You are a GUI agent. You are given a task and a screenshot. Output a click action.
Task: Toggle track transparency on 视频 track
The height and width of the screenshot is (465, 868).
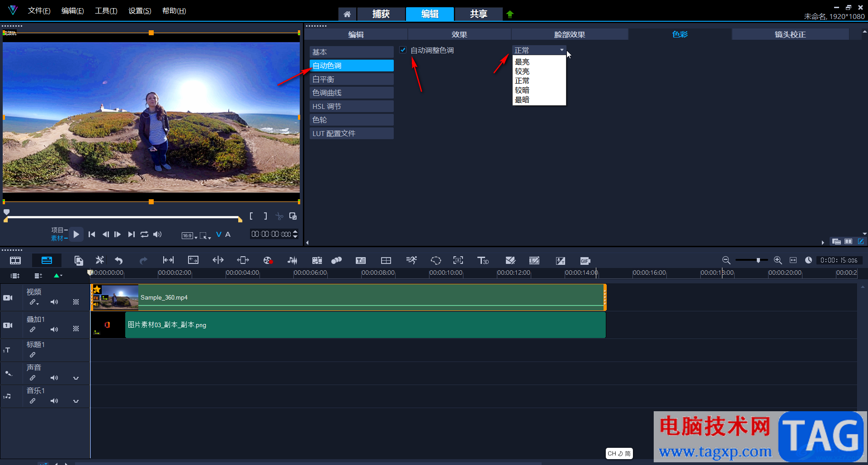coord(76,302)
